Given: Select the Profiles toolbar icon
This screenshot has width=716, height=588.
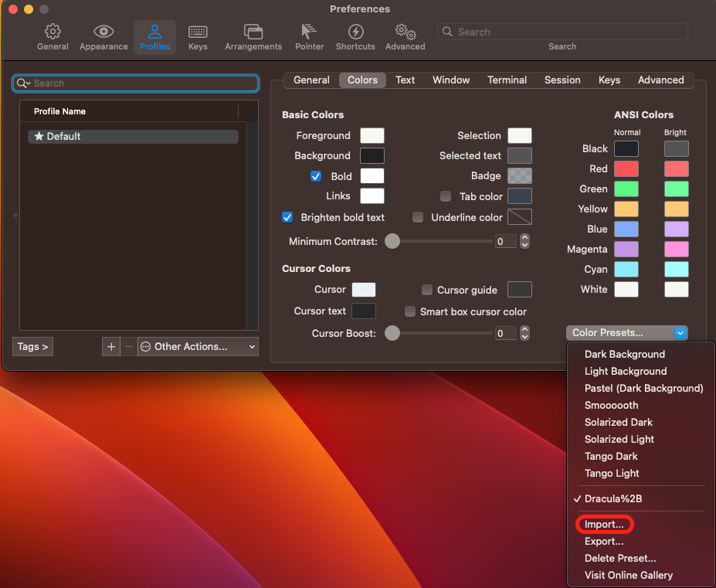Looking at the screenshot, I should click(154, 37).
